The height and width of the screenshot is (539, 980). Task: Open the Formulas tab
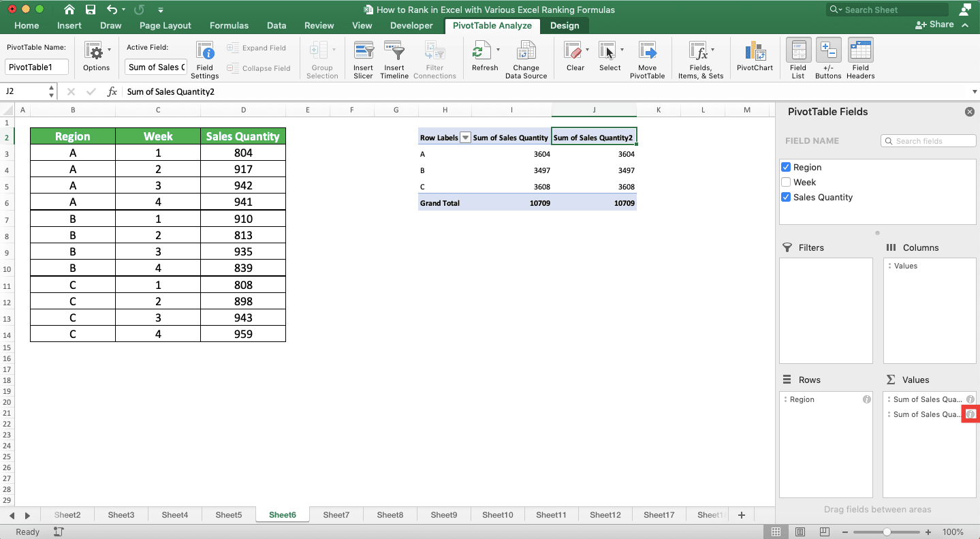pyautogui.click(x=229, y=25)
